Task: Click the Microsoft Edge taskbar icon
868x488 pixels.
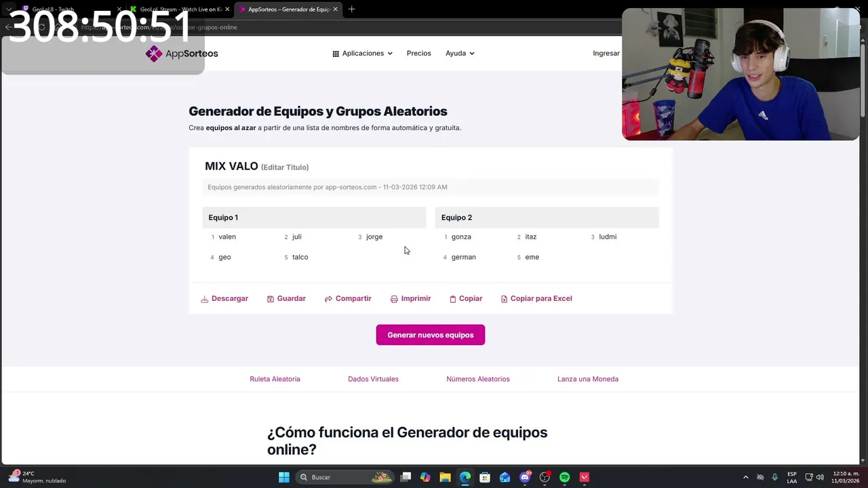Action: pos(465,477)
